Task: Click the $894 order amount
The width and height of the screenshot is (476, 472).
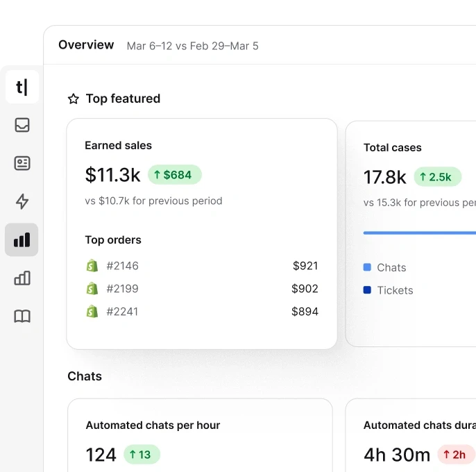Action: pos(305,312)
